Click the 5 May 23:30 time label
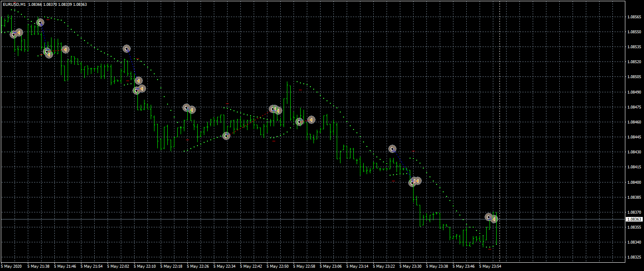Screen dimensions: 644x271 click(x=411, y=266)
